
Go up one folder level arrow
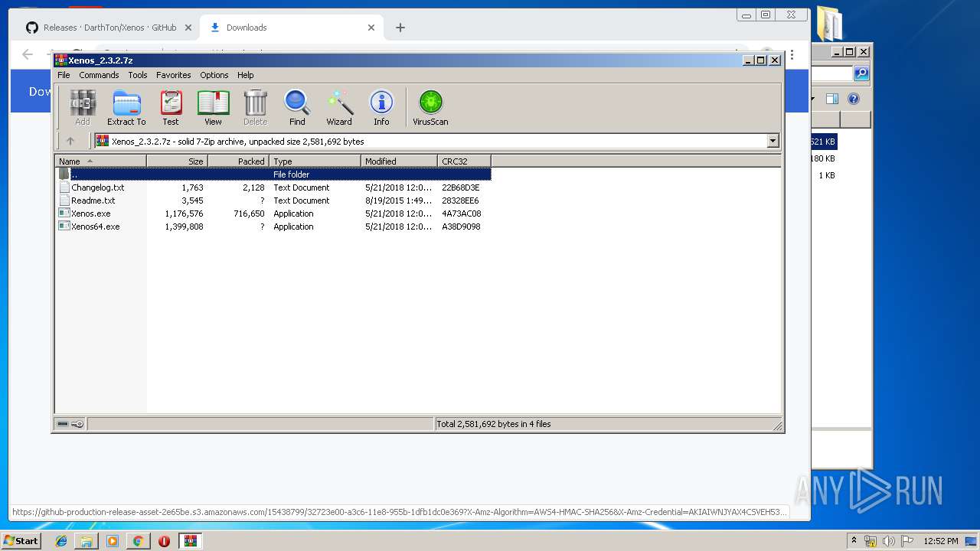[x=70, y=141]
